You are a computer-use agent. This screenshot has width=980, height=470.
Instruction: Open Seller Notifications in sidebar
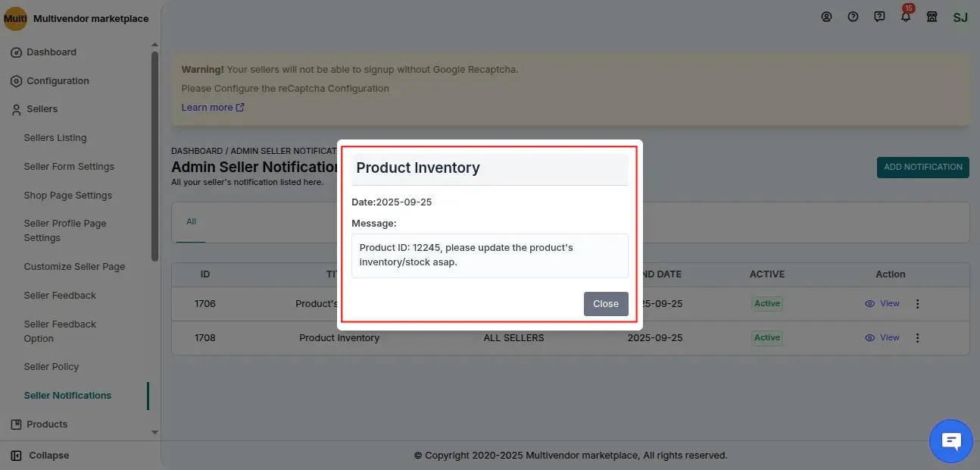click(67, 395)
